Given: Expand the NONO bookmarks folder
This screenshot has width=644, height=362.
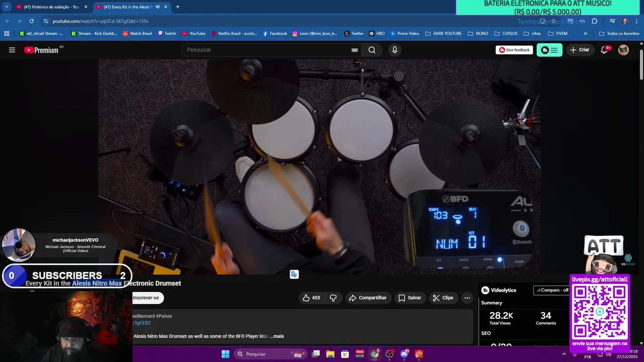Looking at the screenshot, I should [477, 34].
